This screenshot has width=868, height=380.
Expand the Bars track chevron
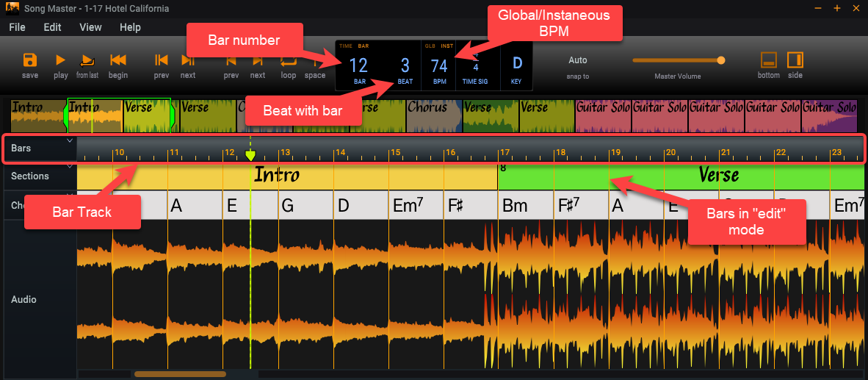click(70, 140)
